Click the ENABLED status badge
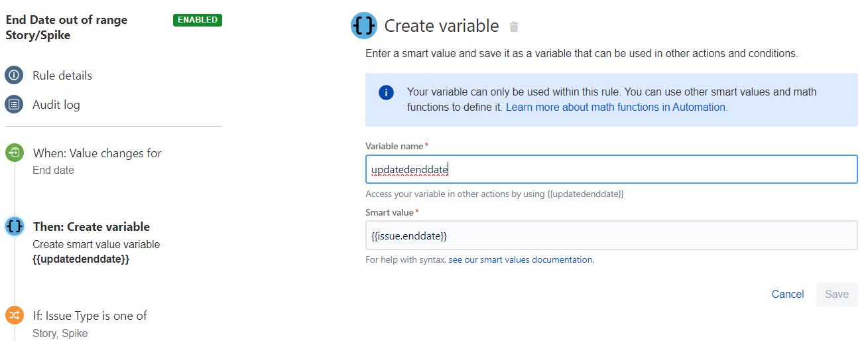 [198, 20]
